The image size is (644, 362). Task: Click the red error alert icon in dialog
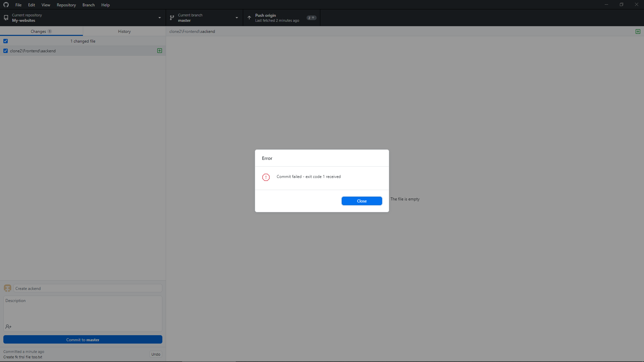(266, 177)
